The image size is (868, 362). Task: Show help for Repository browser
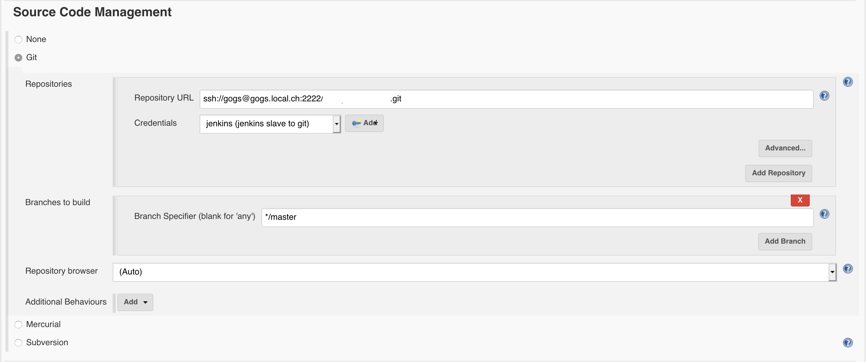pyautogui.click(x=847, y=269)
